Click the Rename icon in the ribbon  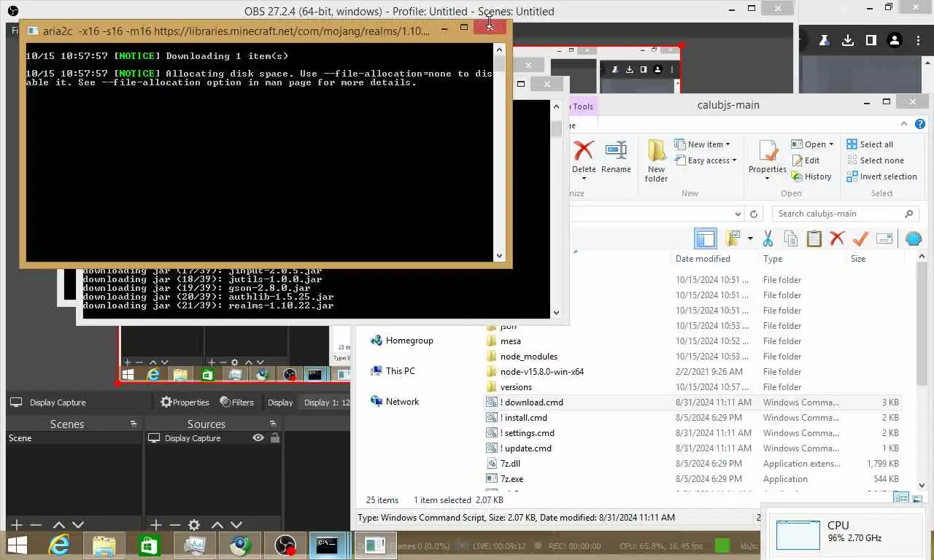pyautogui.click(x=616, y=157)
